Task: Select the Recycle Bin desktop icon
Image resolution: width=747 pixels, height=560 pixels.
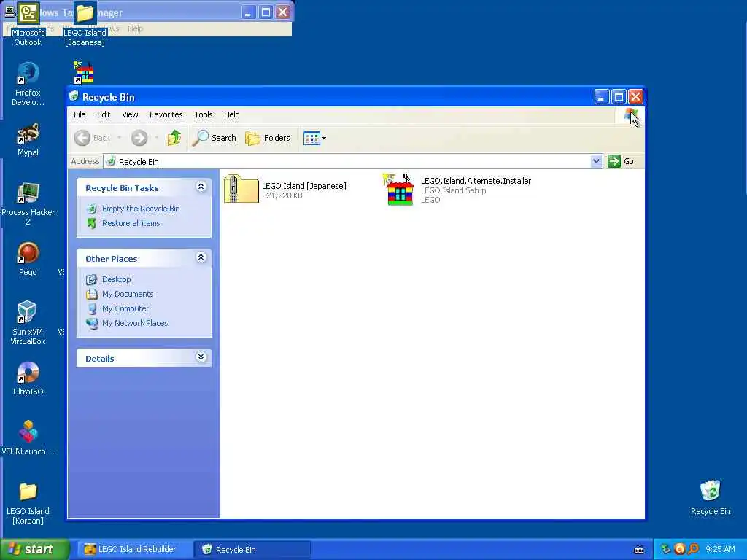Action: (x=711, y=498)
